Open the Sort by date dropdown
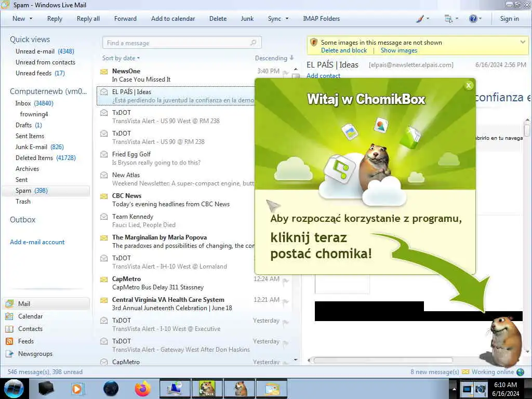Image resolution: width=532 pixels, height=399 pixels. 121,58
